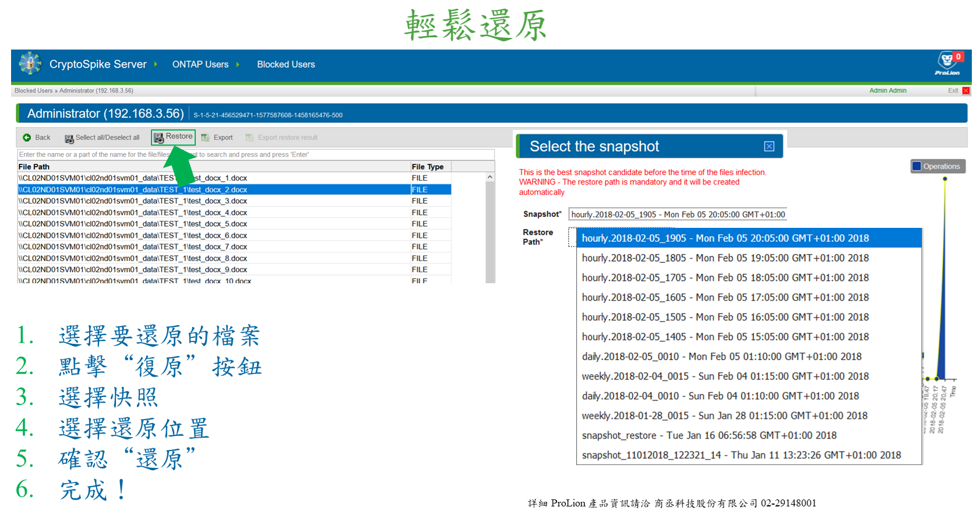Screen dimensions: 980x514
Task: Select the test_docx_7.docx row
Action: [234, 247]
